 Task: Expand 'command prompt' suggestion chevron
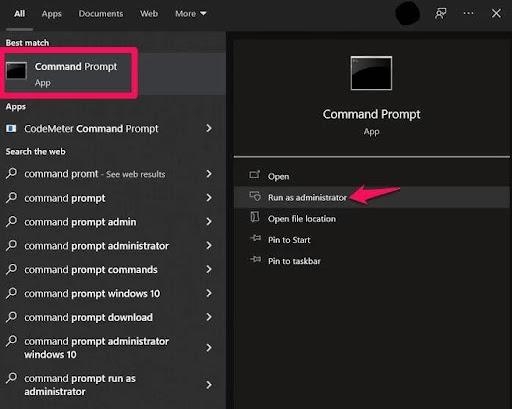click(209, 198)
